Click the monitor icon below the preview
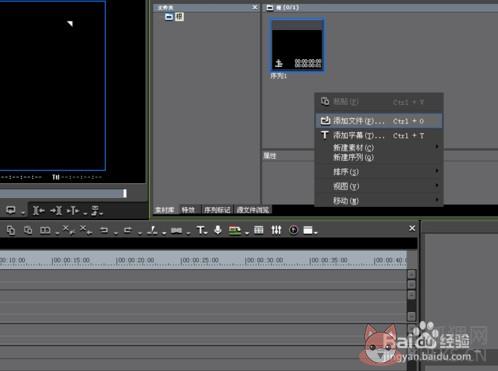The image size is (498, 371). pyautogui.click(x=11, y=210)
